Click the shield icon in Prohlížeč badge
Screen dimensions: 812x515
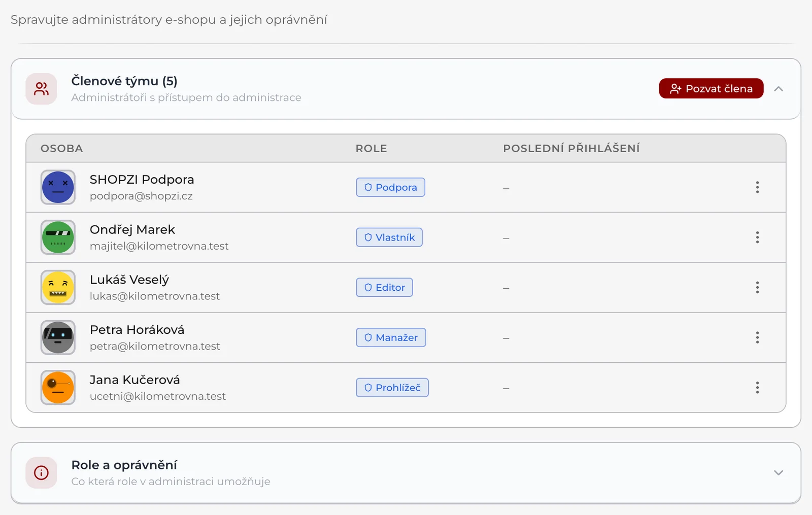coord(368,388)
